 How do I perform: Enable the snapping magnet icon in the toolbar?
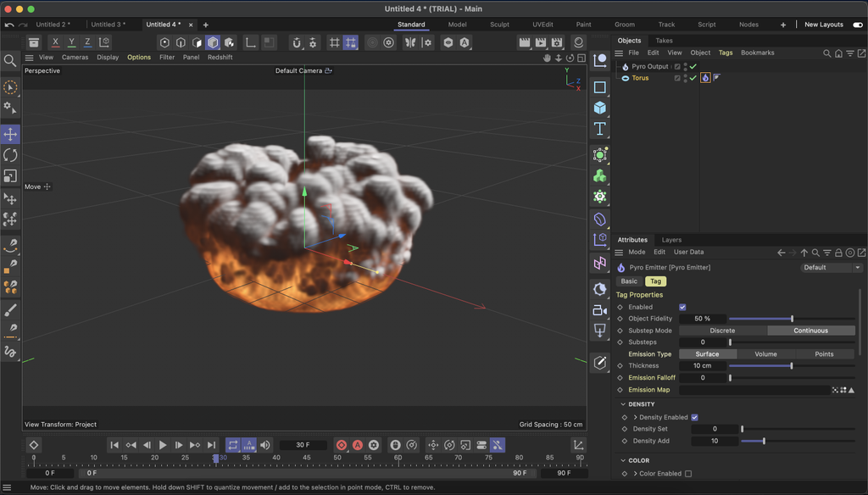297,42
